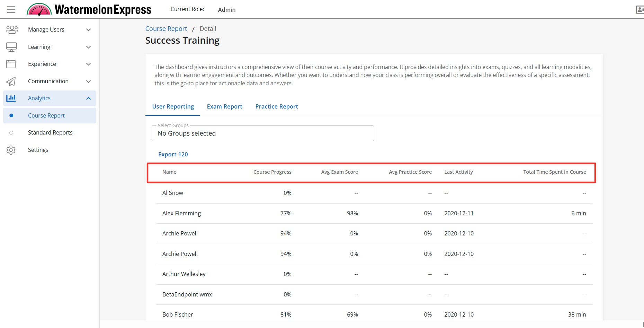Viewport: 644px width, 328px height.
Task: Switch to the Exam Report tab
Action: click(x=224, y=106)
